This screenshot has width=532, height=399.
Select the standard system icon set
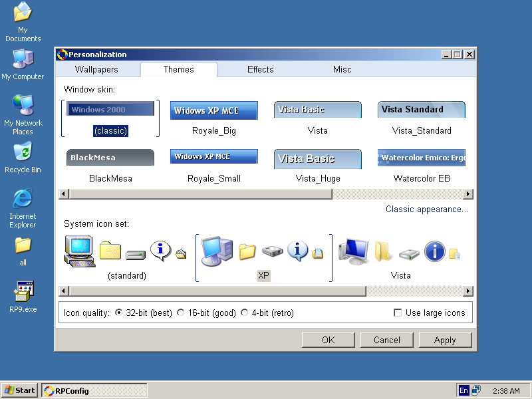coord(126,258)
